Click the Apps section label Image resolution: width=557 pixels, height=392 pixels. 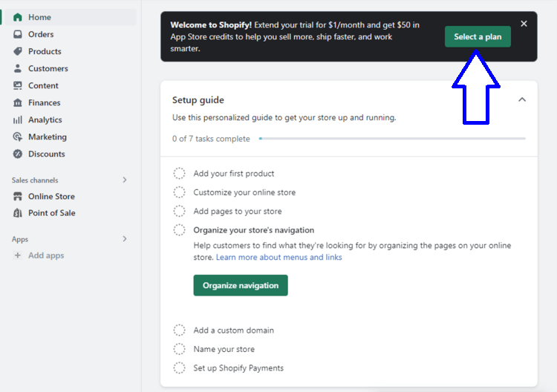pos(20,239)
